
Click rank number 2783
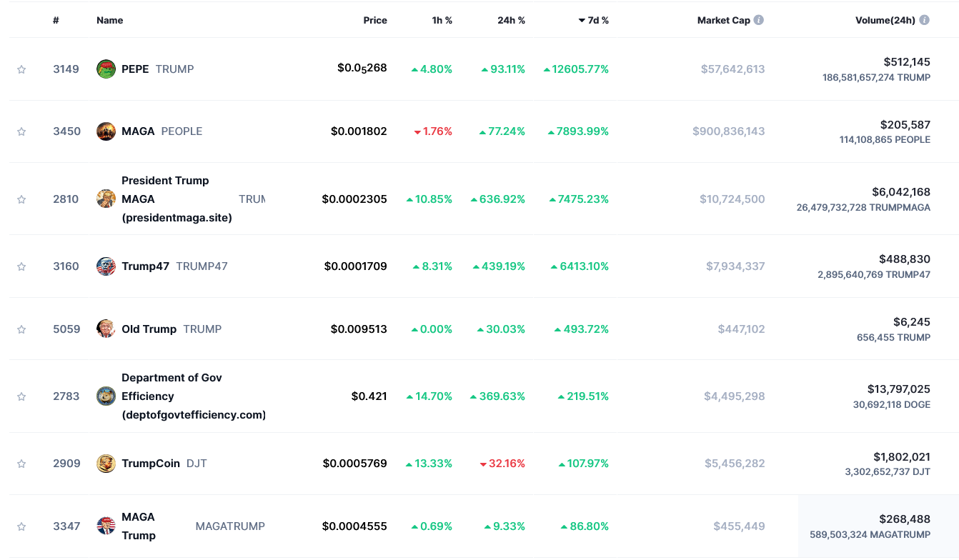pos(66,396)
